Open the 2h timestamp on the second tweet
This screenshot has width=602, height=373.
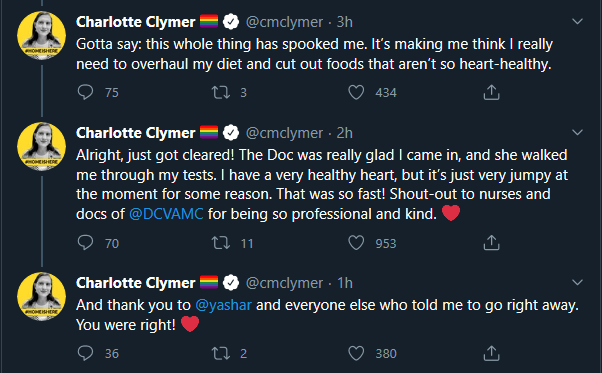[x=344, y=133]
